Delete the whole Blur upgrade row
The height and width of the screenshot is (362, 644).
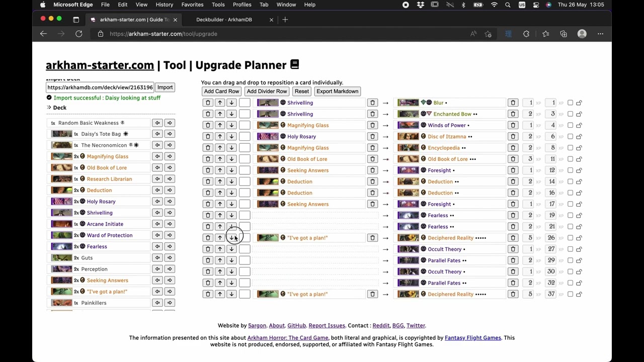pyautogui.click(x=208, y=103)
